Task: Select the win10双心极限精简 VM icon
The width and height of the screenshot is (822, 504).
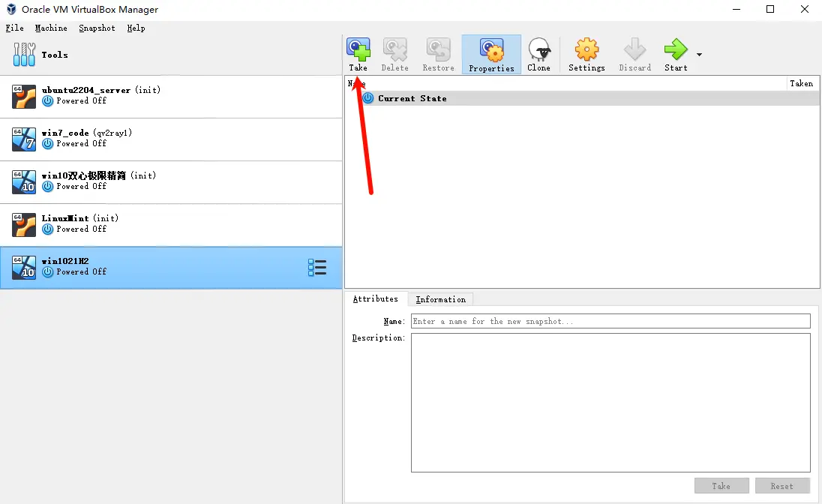Action: pyautogui.click(x=24, y=182)
